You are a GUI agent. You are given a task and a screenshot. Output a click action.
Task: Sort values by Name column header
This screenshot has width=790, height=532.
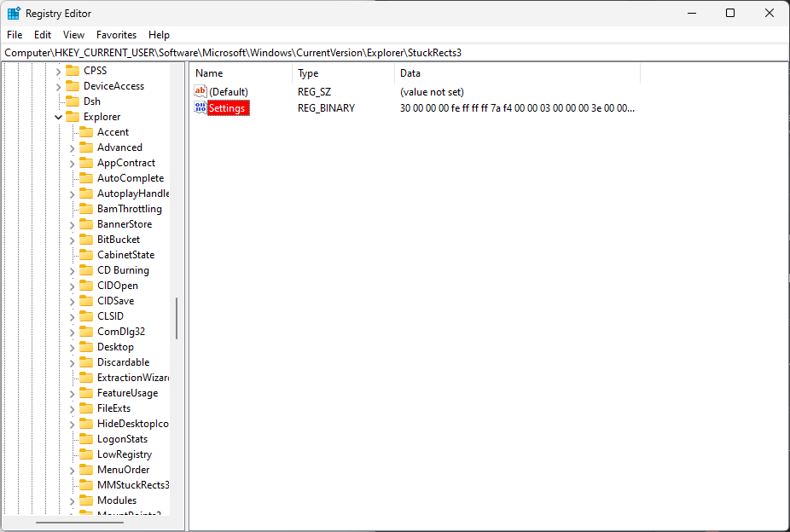pos(241,73)
